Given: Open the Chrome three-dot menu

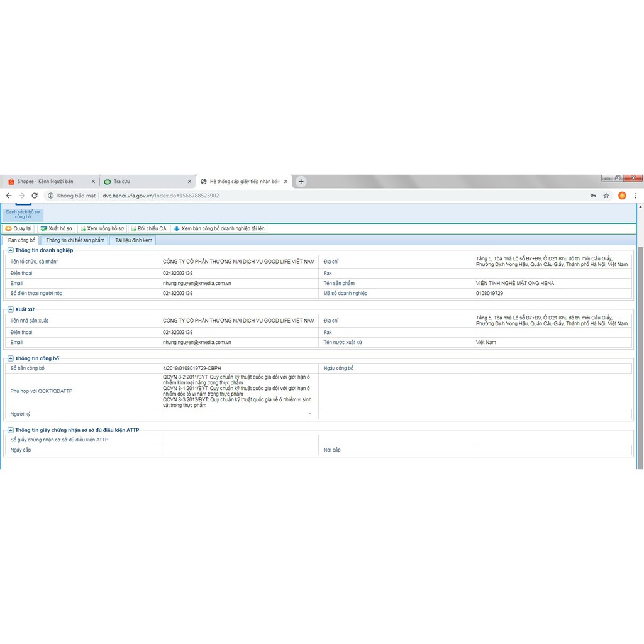Looking at the screenshot, I should click(635, 196).
